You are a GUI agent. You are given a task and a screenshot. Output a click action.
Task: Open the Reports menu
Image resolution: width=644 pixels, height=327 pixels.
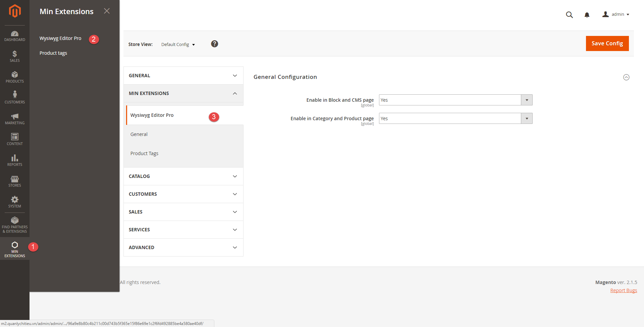[15, 160]
